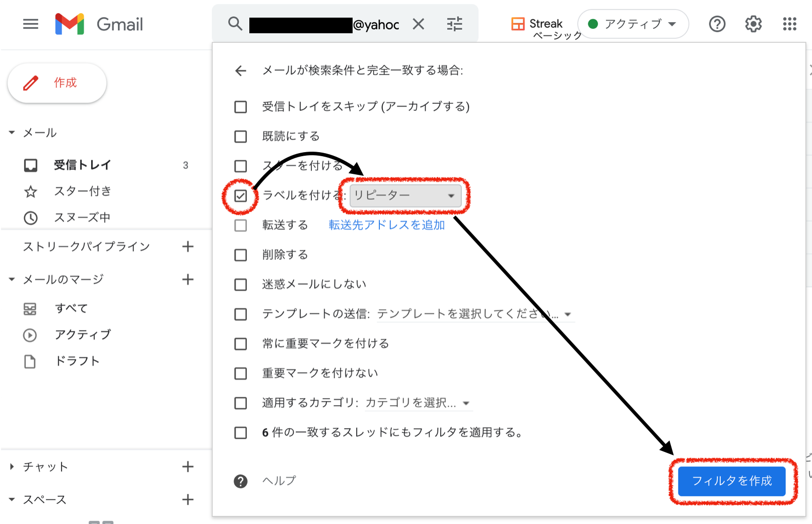Open the Settings gear icon
Viewport: 812px width, 524px height.
click(x=753, y=24)
